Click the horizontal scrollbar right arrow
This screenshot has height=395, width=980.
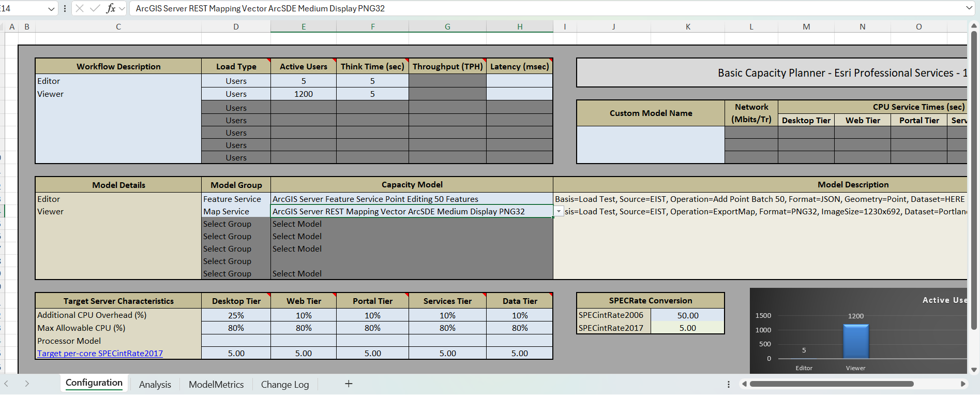[x=963, y=384]
